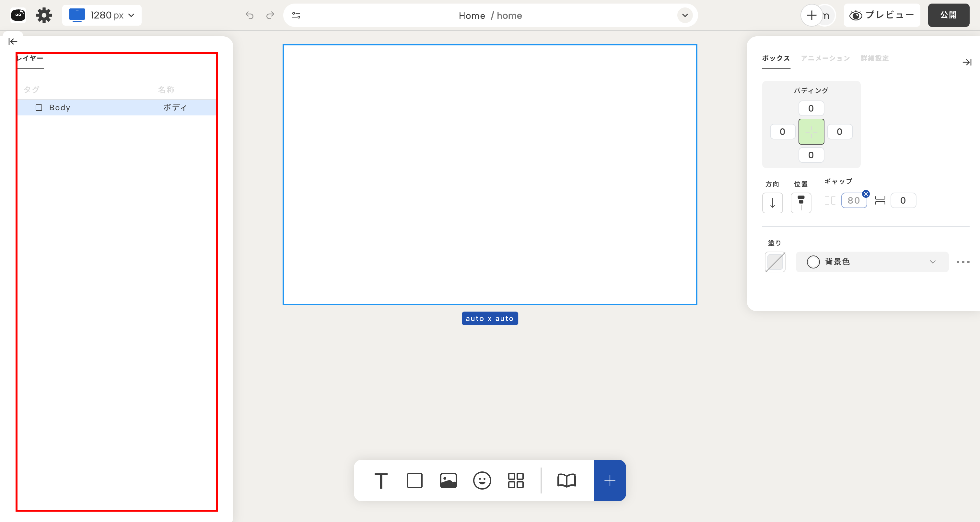Switch to the アニメーション tab

pyautogui.click(x=825, y=58)
